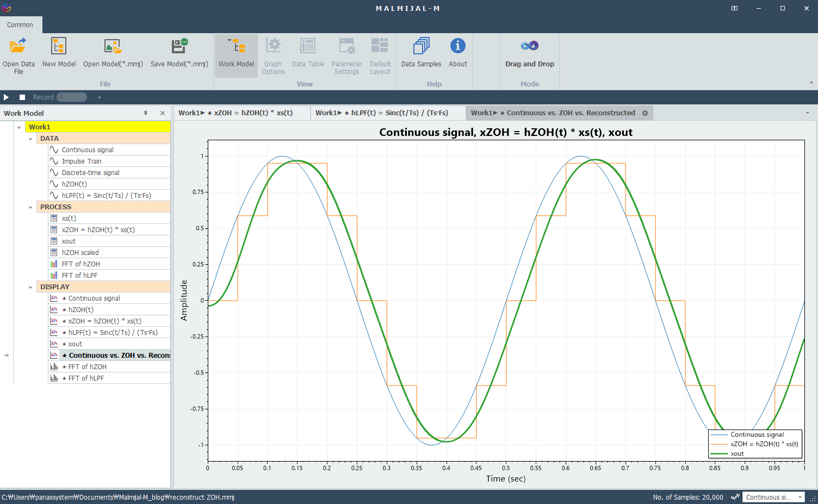Screen dimensions: 818x504
Task: Select hZOH(t) under DATA
Action: [x=109, y=184]
